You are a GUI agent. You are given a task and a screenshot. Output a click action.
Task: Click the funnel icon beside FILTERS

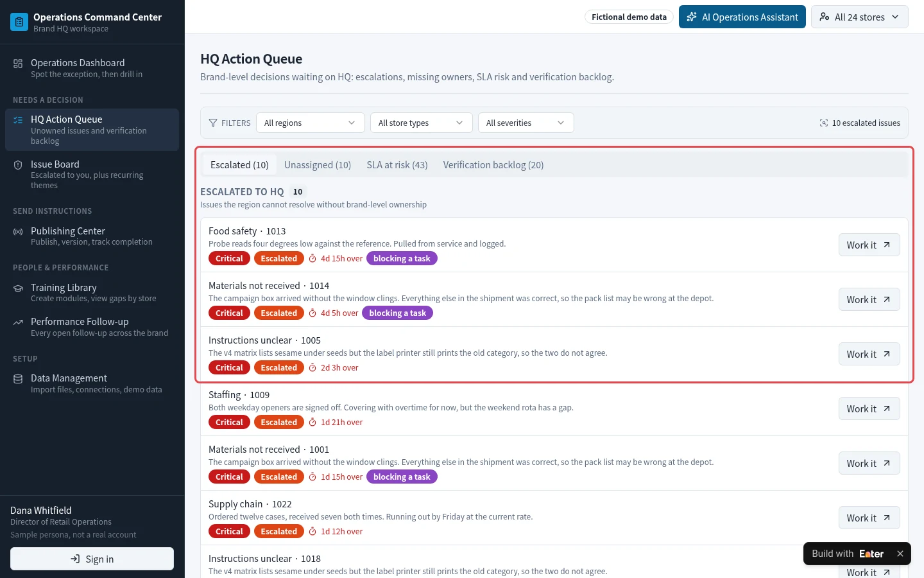213,123
